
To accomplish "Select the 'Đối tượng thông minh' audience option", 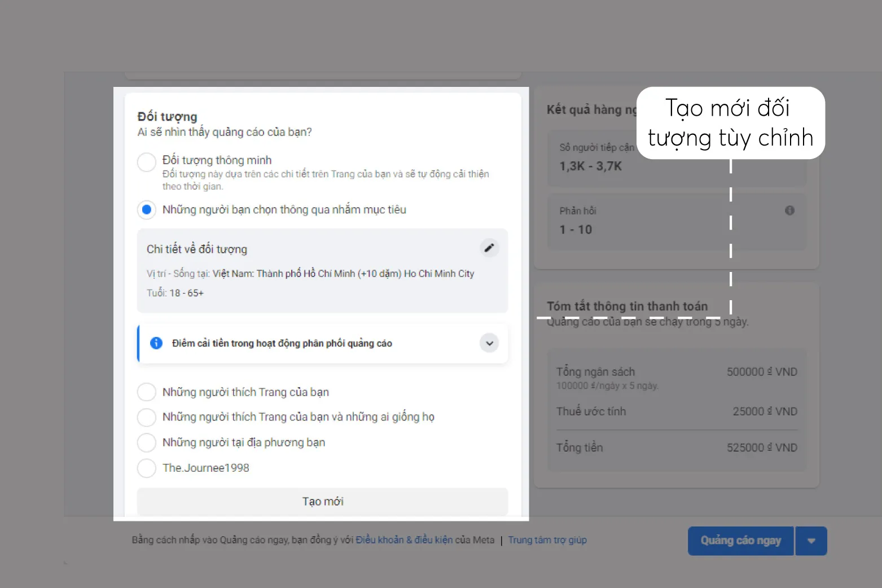I will tap(146, 162).
